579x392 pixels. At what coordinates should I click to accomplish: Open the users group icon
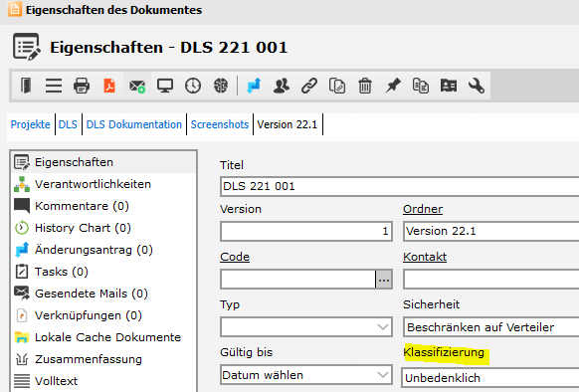click(x=282, y=86)
